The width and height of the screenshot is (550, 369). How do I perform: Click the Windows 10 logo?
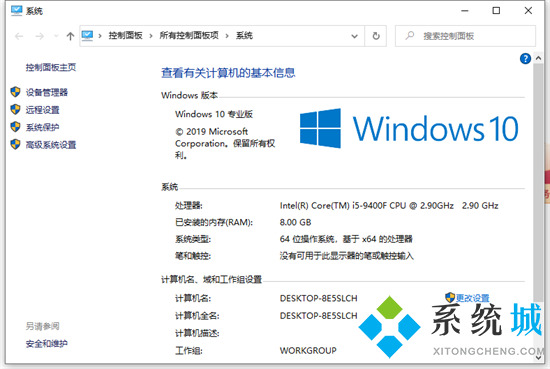point(409,128)
